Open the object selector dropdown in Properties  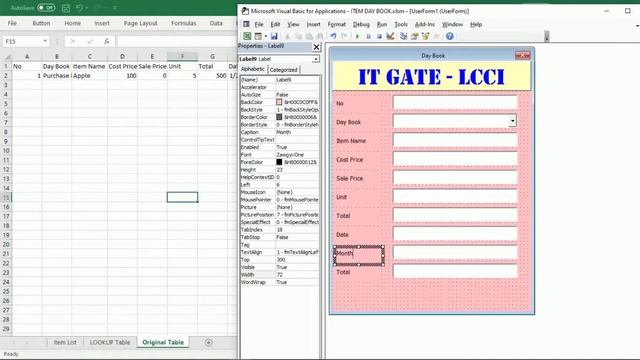(x=316, y=59)
